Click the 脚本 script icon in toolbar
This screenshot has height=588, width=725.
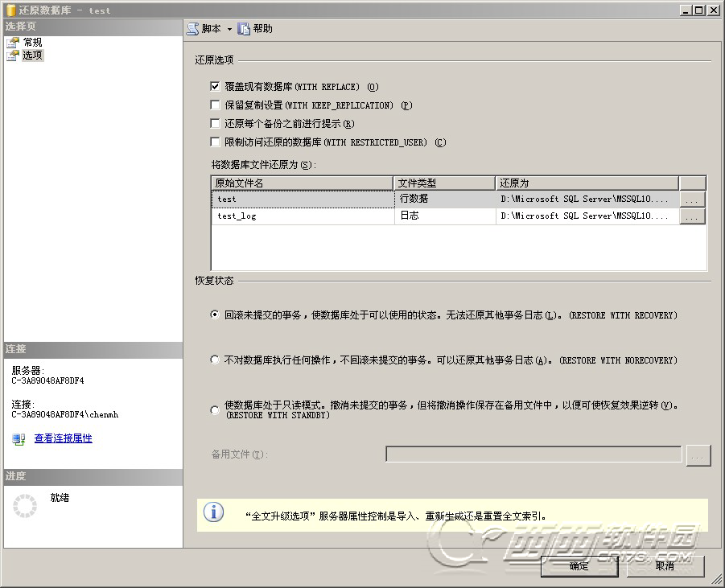click(193, 29)
